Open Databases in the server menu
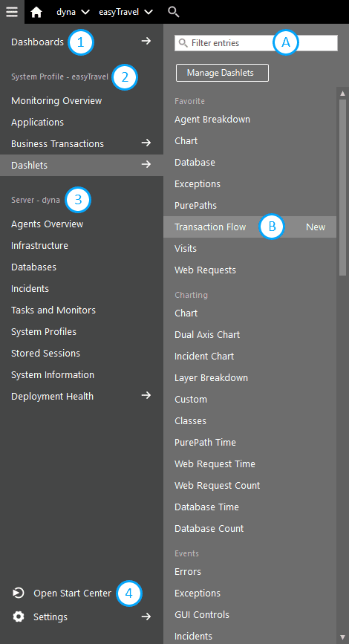Image resolution: width=349 pixels, height=644 pixels. point(33,267)
